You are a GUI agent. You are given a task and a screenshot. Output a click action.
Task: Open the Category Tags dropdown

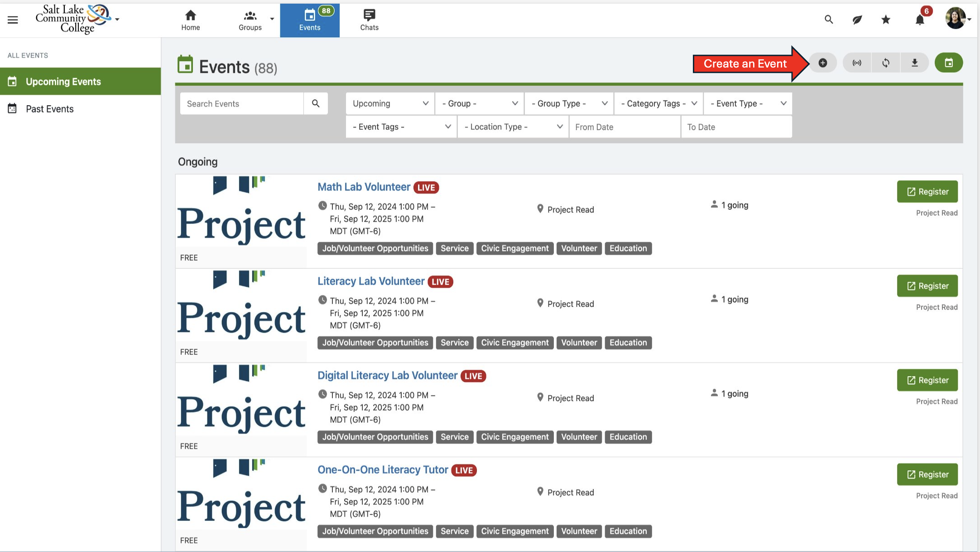click(x=658, y=104)
